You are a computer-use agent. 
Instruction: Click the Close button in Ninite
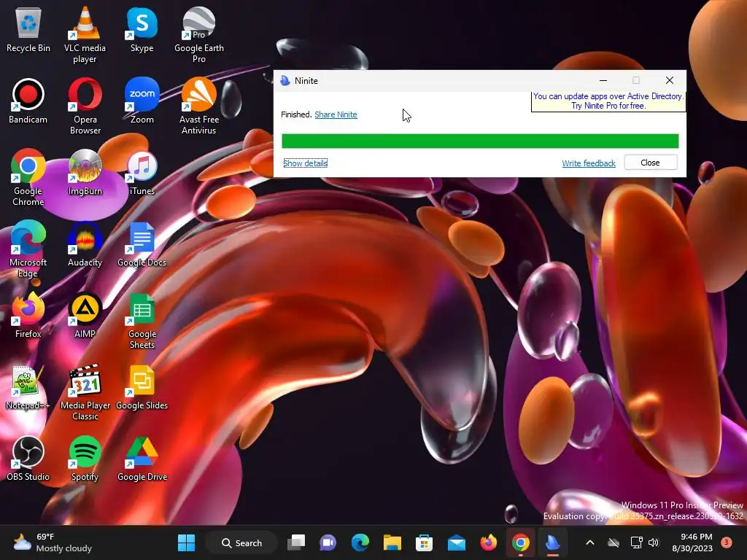(650, 163)
